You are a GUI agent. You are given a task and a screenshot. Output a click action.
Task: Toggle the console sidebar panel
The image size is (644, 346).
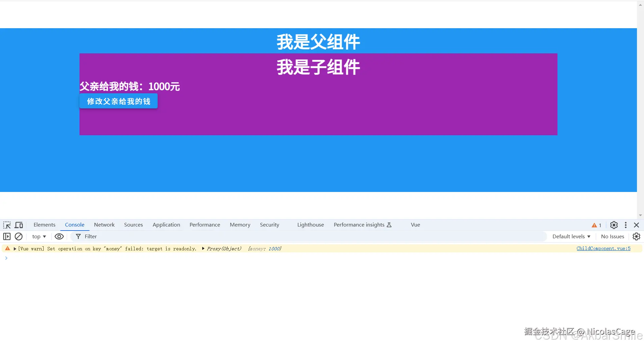pos(7,237)
